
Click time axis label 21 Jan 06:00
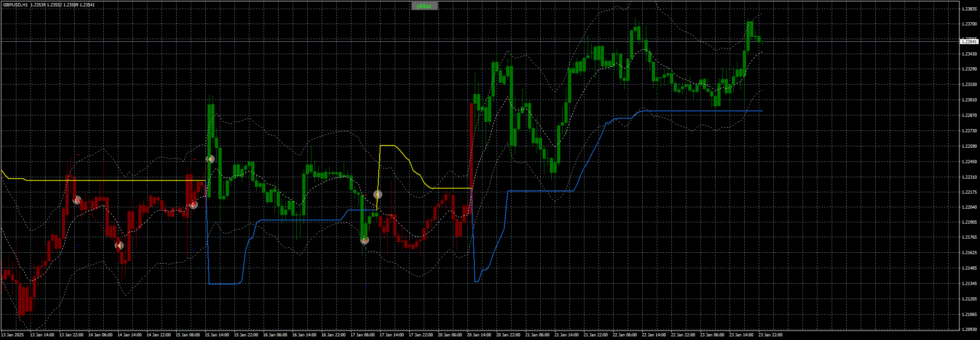[x=537, y=335]
